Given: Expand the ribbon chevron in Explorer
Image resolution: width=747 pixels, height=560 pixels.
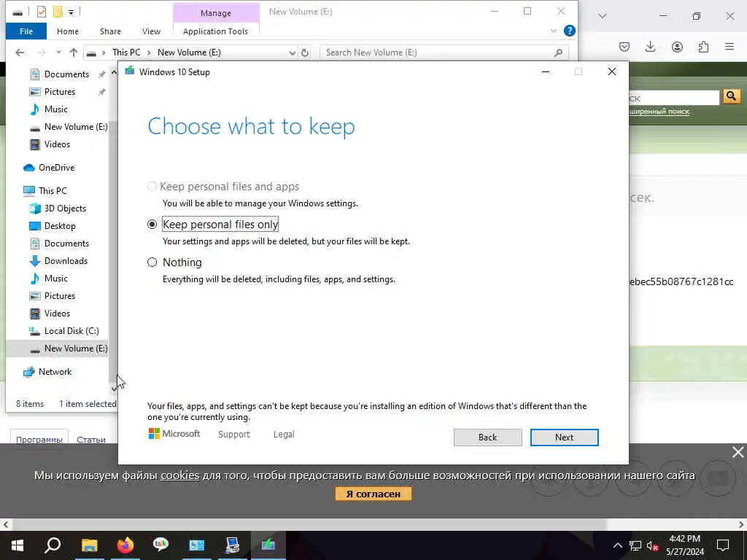Looking at the screenshot, I should point(553,31).
